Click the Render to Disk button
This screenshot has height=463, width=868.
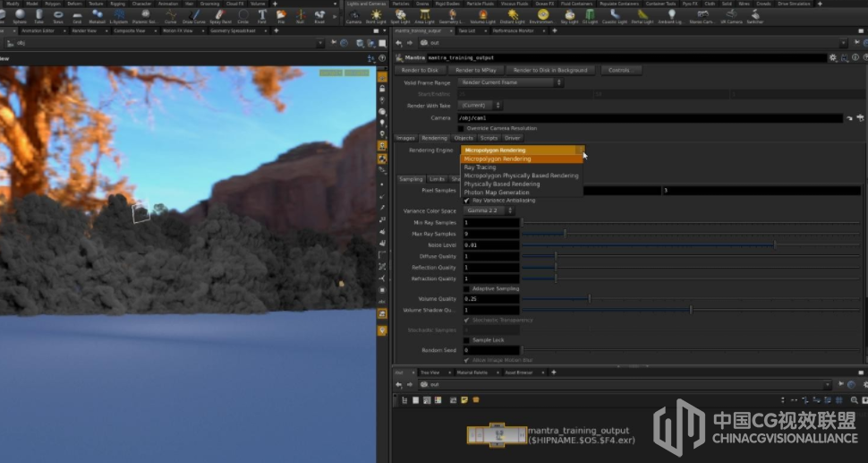point(420,71)
